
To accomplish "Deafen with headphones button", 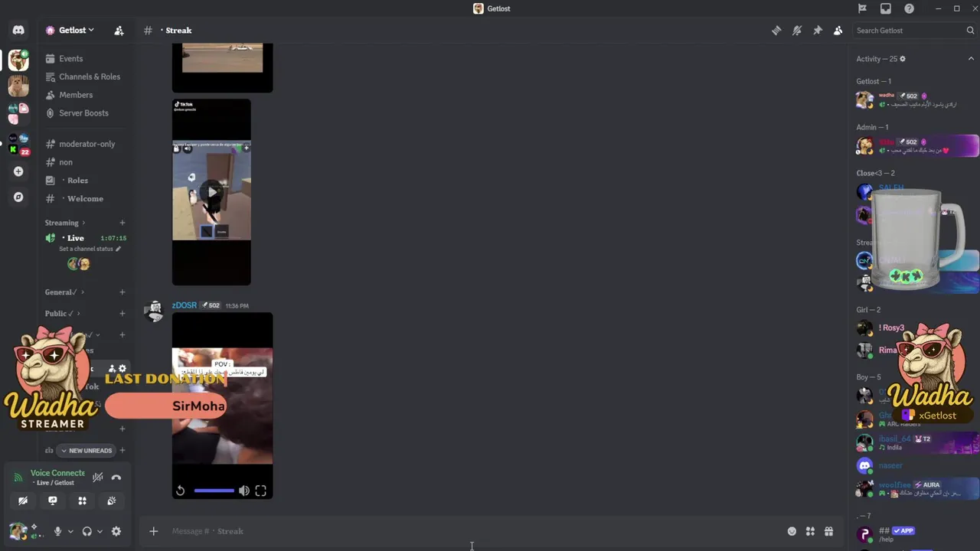I will coord(87,531).
